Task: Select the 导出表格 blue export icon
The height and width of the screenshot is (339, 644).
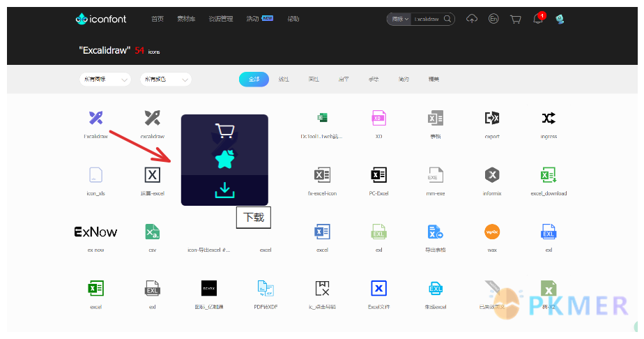Action: (436, 232)
